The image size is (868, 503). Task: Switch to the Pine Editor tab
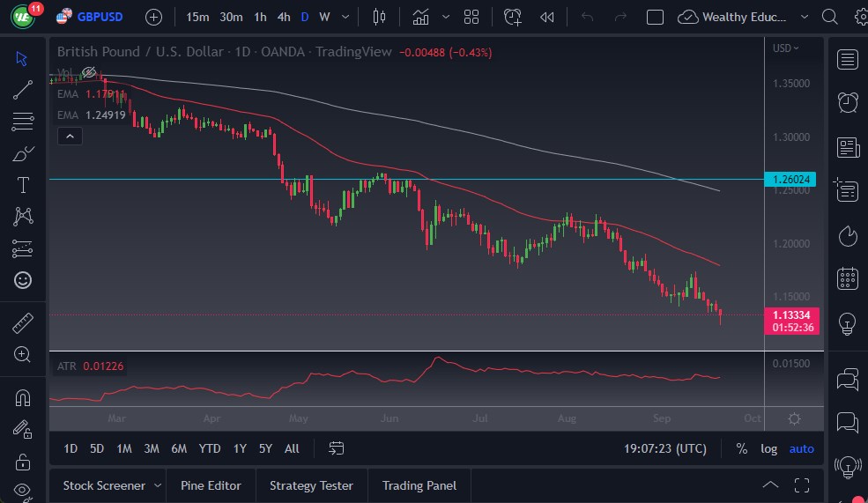(211, 485)
